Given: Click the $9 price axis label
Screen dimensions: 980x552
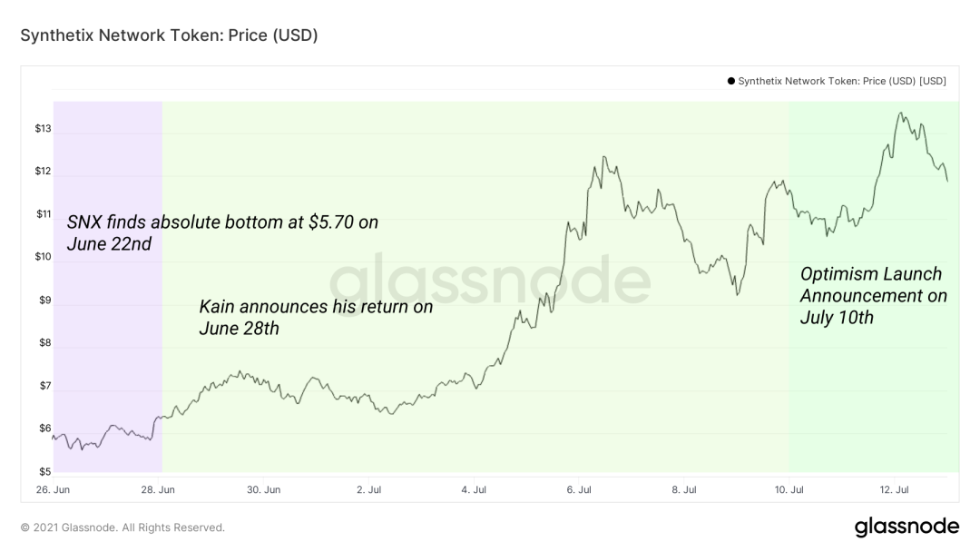Looking at the screenshot, I should (x=45, y=301).
